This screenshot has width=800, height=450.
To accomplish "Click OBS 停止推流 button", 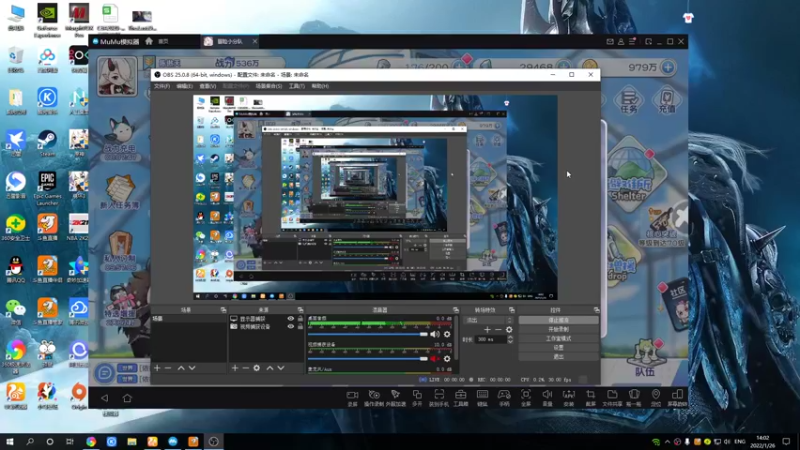I will coord(559,320).
